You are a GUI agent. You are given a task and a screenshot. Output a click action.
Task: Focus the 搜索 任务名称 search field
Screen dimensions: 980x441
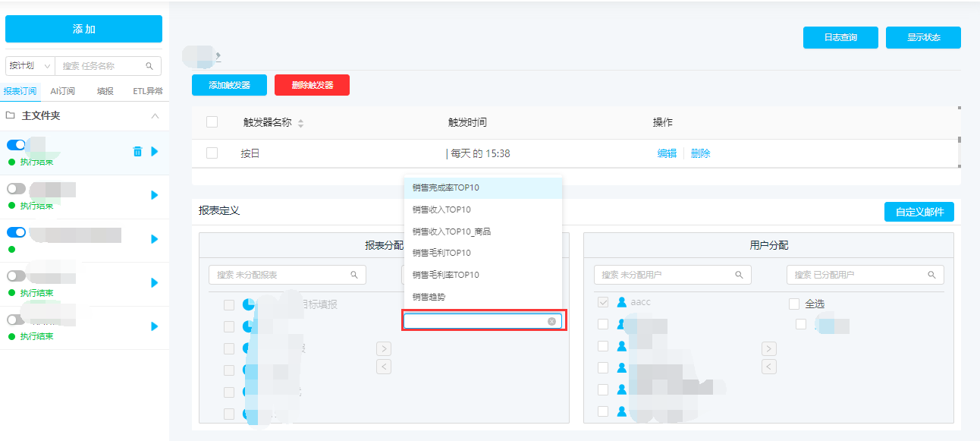[108, 66]
